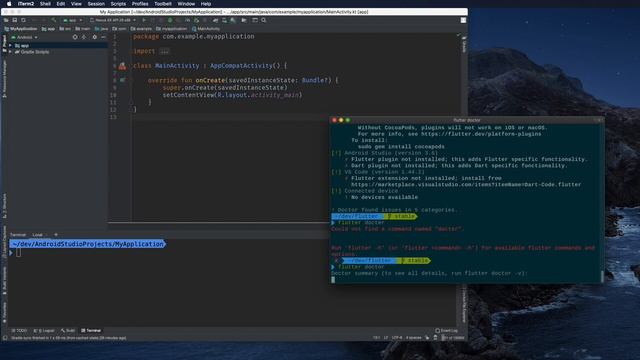Click activity_main reference in setContentView line
640x360 pixels.
(276, 95)
